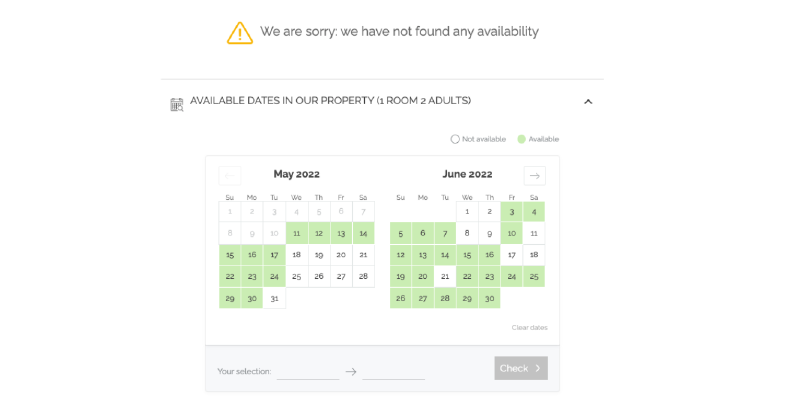Screen dimensions: 800x411
Task: Click the Clear dates link
Action: pyautogui.click(x=530, y=327)
